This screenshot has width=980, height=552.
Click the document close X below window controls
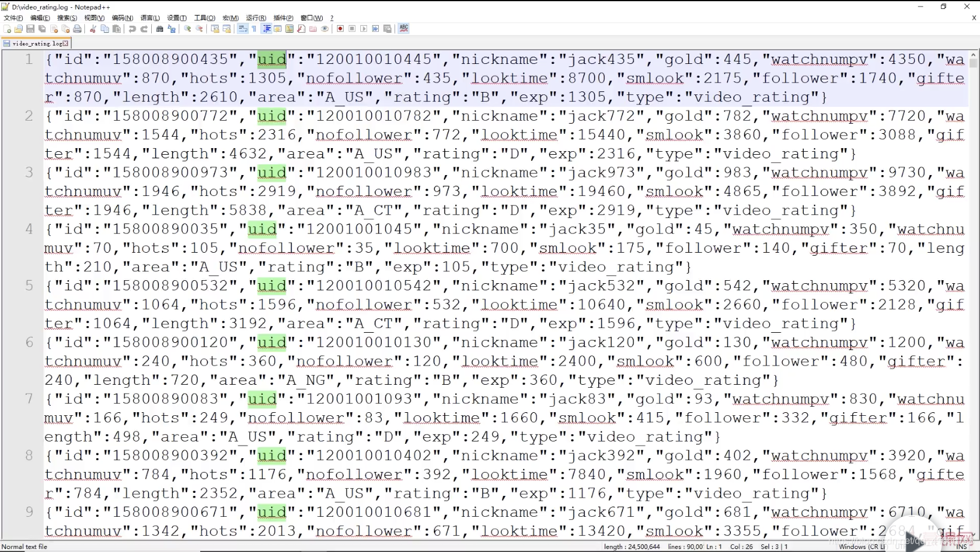point(974,18)
